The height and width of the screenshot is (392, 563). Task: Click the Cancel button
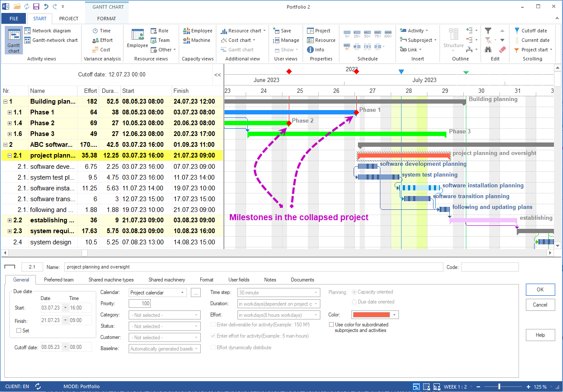point(540,305)
